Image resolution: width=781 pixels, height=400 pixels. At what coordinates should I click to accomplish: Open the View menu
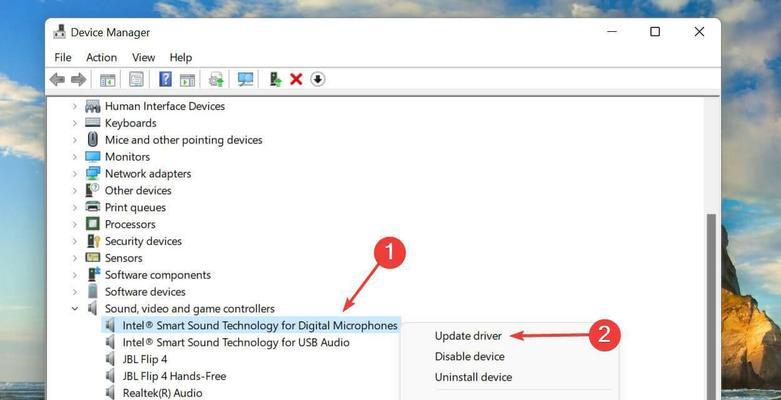click(x=143, y=57)
